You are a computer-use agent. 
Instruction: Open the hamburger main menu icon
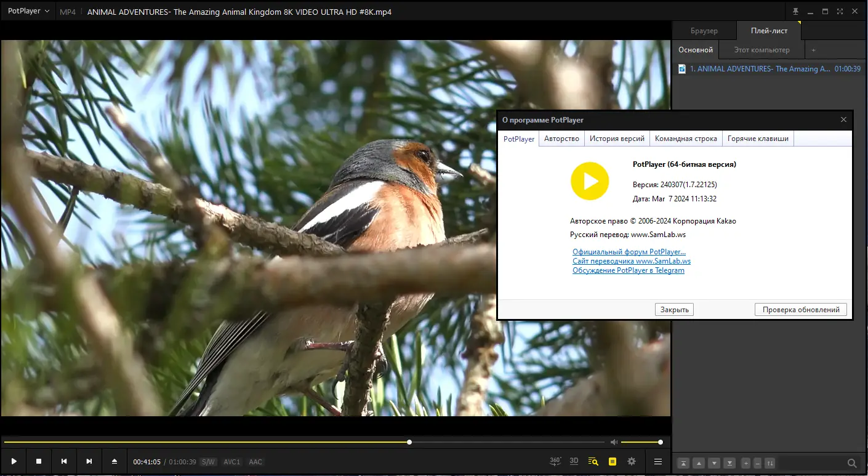(x=658, y=461)
